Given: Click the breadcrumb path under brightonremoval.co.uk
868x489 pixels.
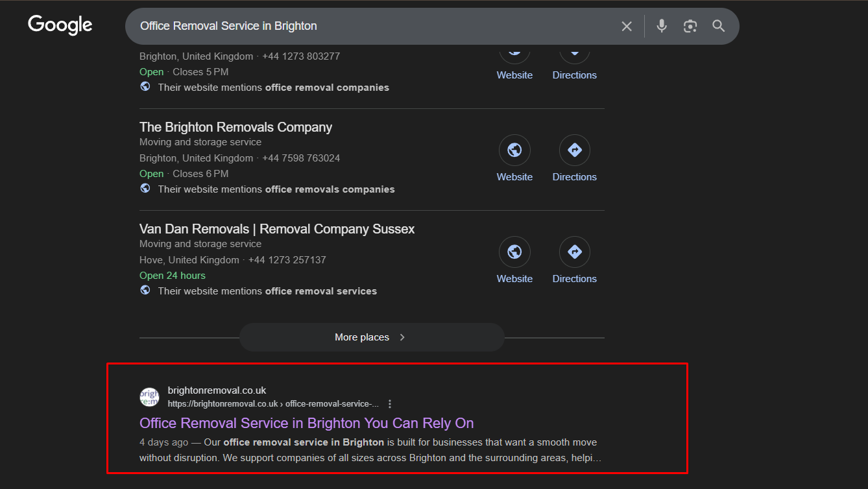Looking at the screenshot, I should point(272,403).
